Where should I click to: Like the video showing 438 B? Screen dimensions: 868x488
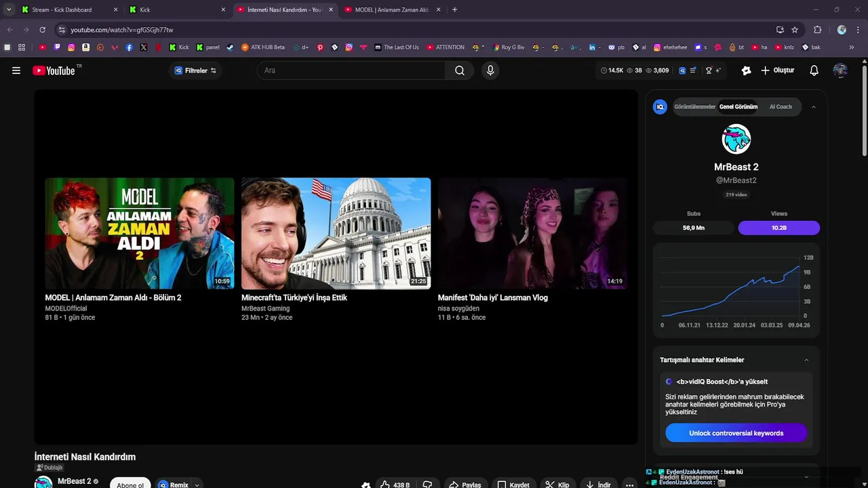(x=395, y=484)
